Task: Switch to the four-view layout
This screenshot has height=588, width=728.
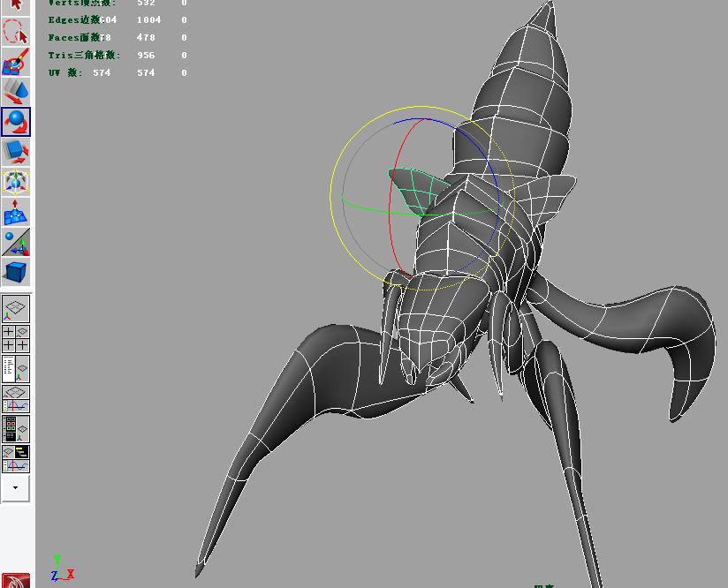Action: point(16,338)
